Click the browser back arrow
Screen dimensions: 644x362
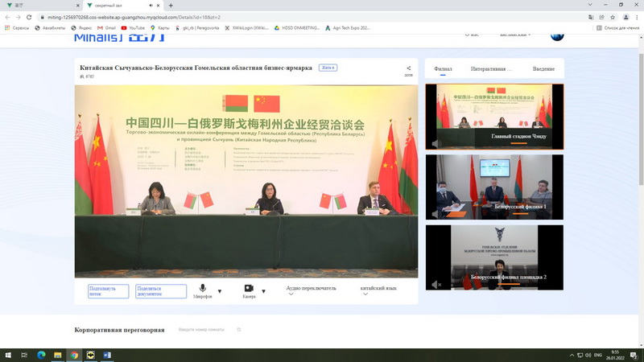coord(7,17)
